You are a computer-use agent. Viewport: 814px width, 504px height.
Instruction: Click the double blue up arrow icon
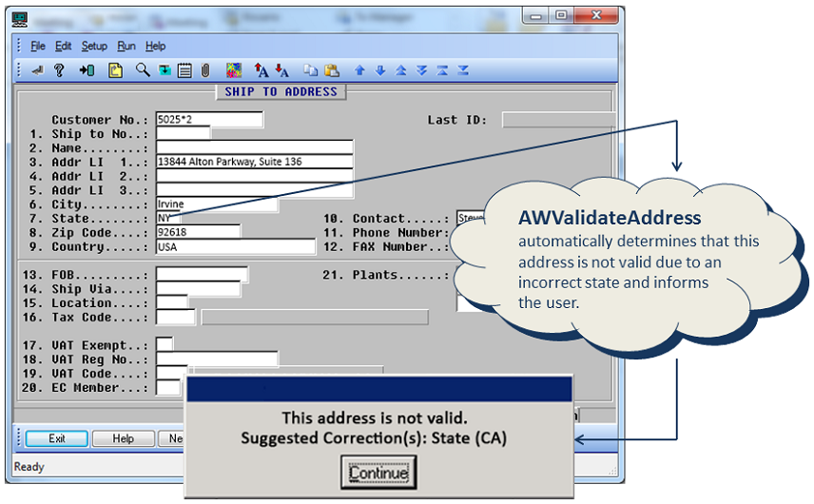[400, 70]
